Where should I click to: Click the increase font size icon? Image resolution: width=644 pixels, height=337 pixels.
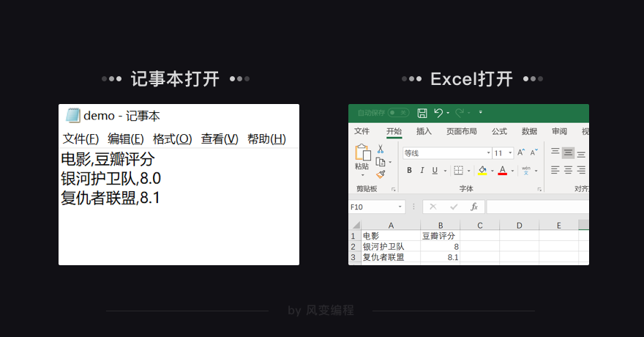(521, 152)
